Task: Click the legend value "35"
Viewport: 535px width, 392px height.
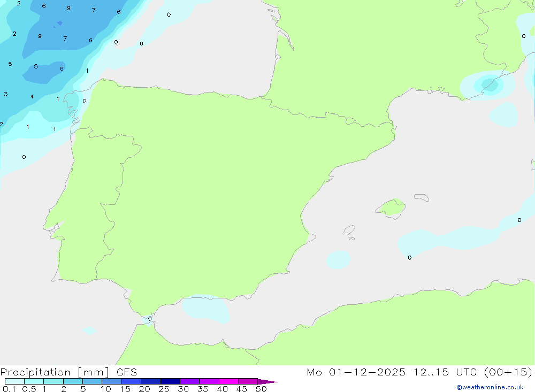Action: click(203, 389)
